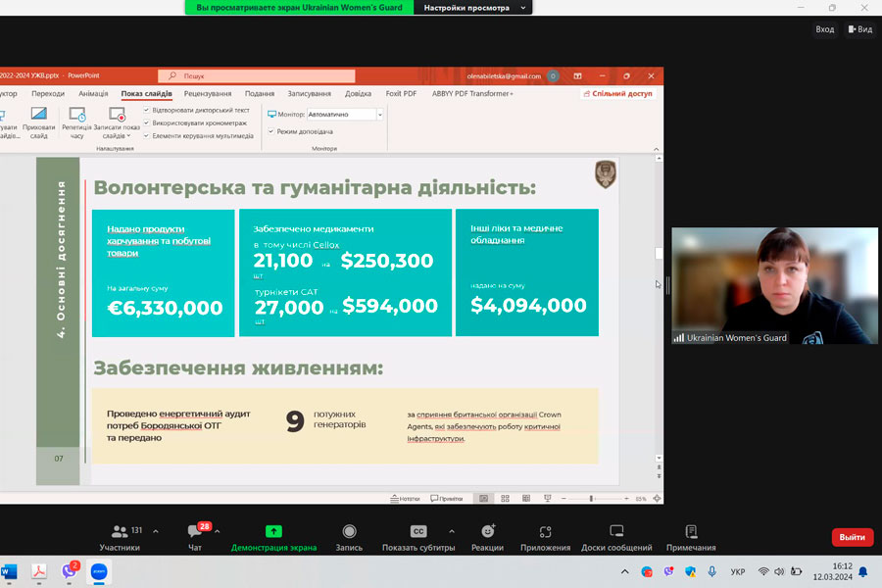The width and height of the screenshot is (882, 588).
Task: Click the next slide double arrow
Action: [x=659, y=476]
